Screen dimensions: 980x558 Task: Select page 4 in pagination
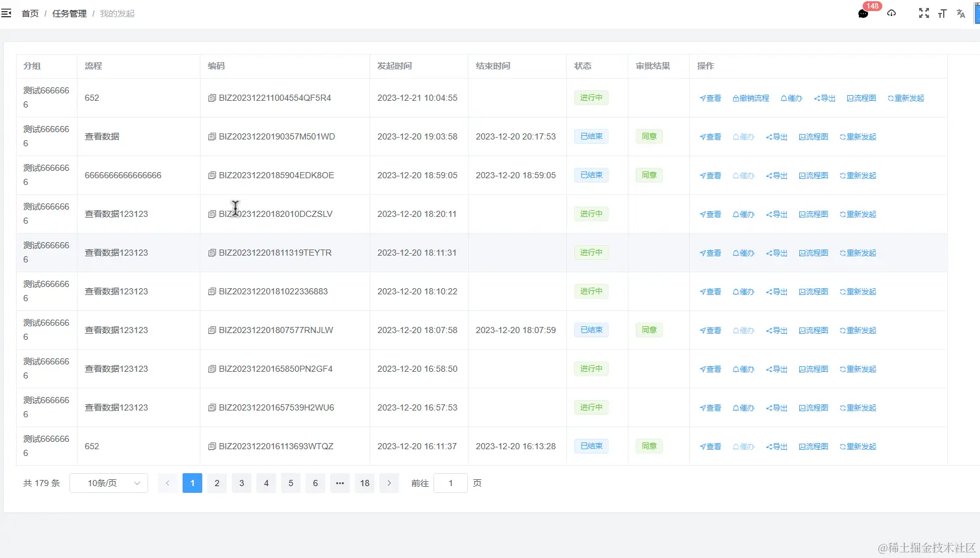coord(266,483)
